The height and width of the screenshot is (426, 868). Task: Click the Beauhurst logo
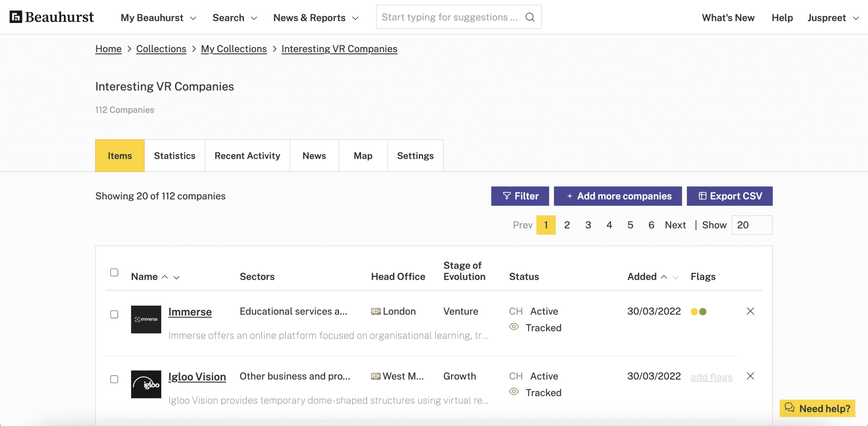pyautogui.click(x=52, y=17)
